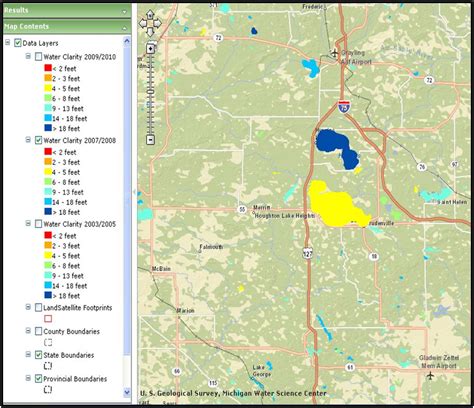The height and width of the screenshot is (408, 474).
Task: Click the Grayling AAF airport plane icon
Action: point(334,53)
